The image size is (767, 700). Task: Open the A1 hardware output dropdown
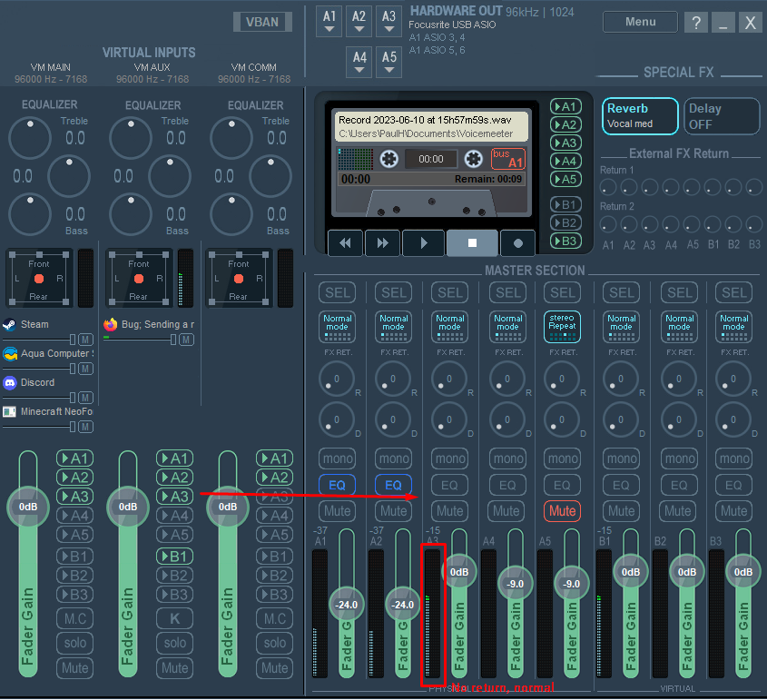[x=329, y=22]
